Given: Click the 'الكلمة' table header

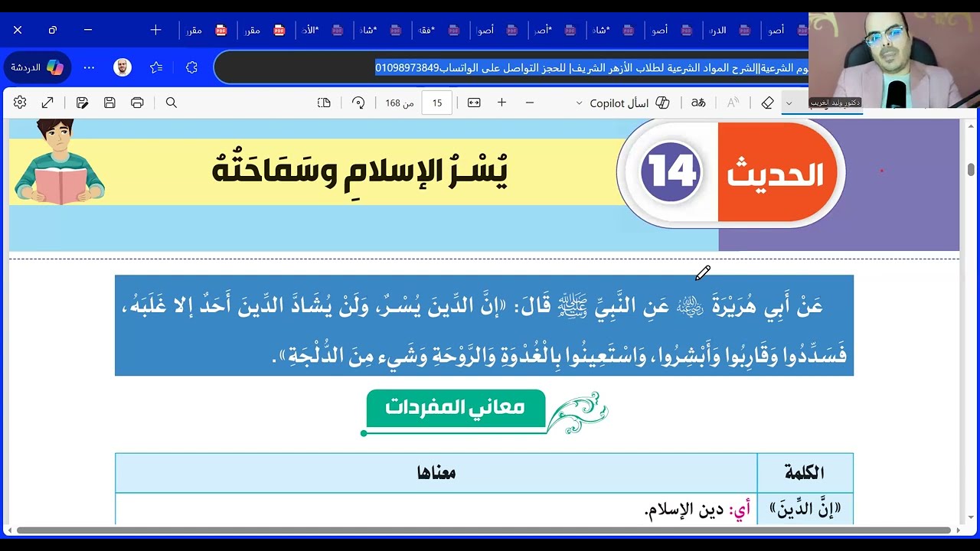Looking at the screenshot, I should point(805,473).
